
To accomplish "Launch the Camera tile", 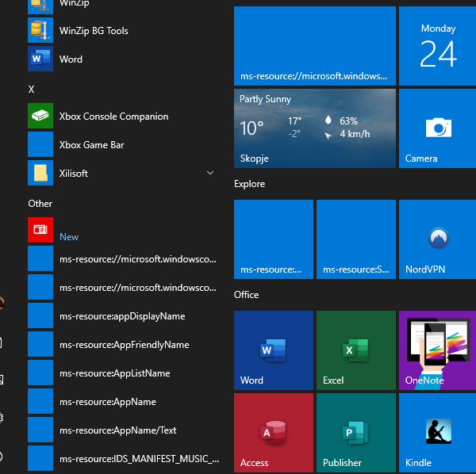I will click(x=437, y=128).
